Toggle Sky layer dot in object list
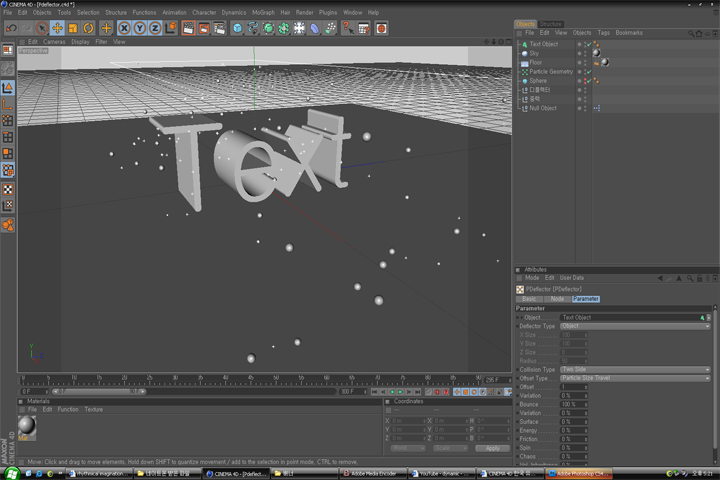Image resolution: width=720 pixels, height=480 pixels. (x=579, y=54)
